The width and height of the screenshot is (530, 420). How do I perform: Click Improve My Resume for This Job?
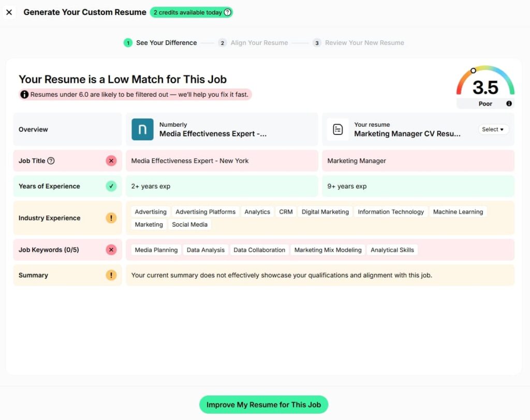point(263,404)
